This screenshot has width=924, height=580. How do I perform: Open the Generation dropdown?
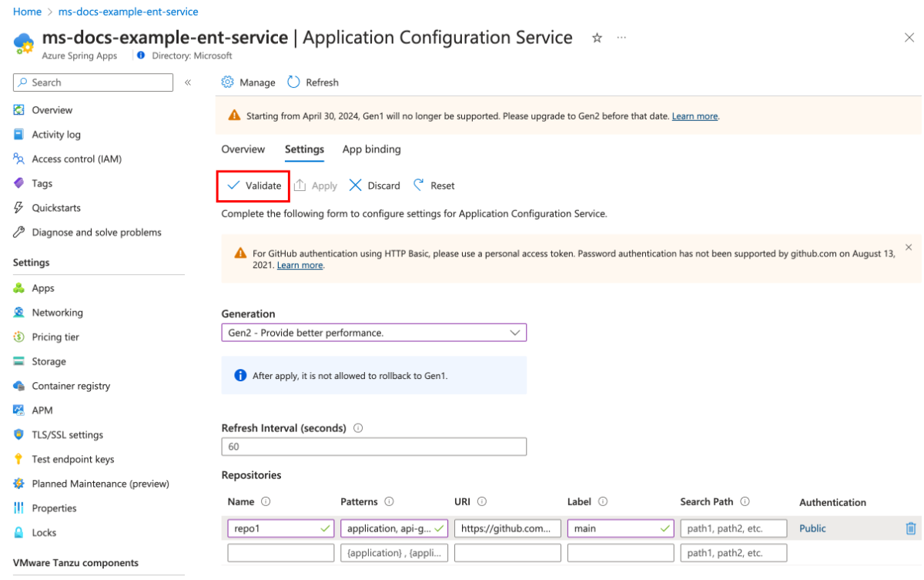pyautogui.click(x=373, y=333)
